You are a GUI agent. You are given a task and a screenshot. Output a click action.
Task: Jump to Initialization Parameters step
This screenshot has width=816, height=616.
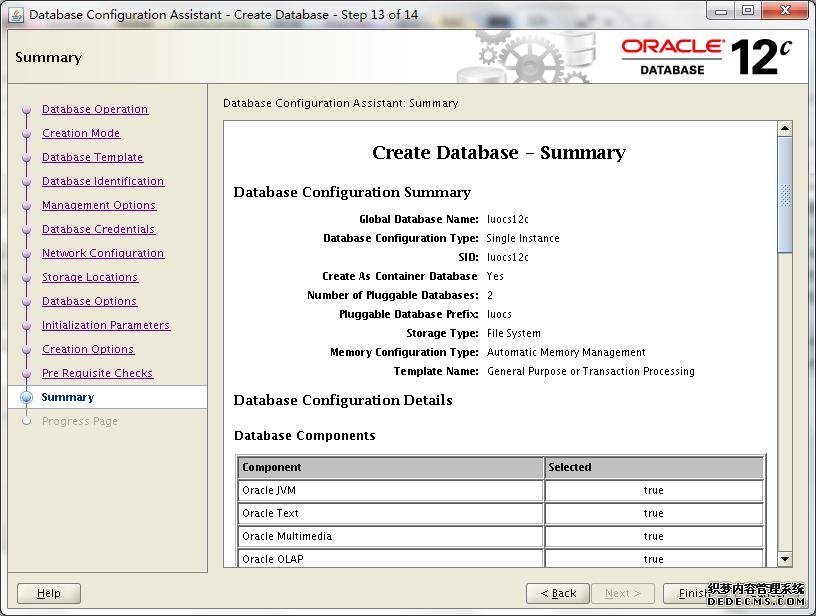pyautogui.click(x=106, y=326)
